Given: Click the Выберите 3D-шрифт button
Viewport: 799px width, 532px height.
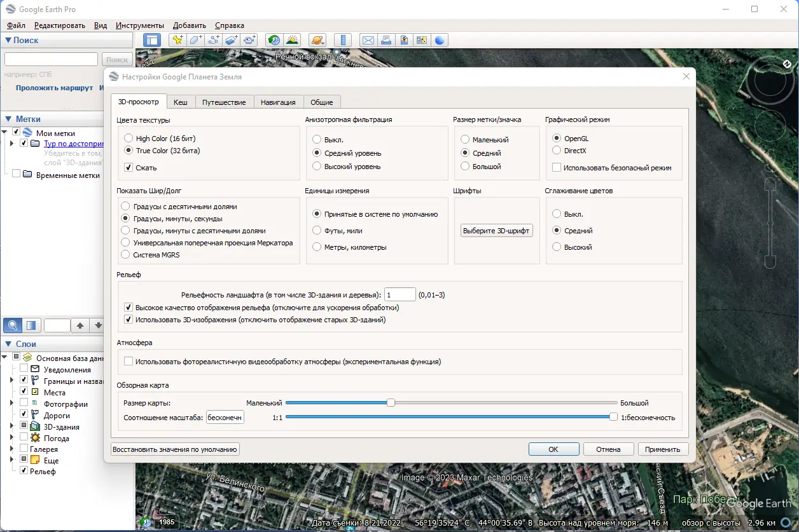Looking at the screenshot, I should point(497,231).
